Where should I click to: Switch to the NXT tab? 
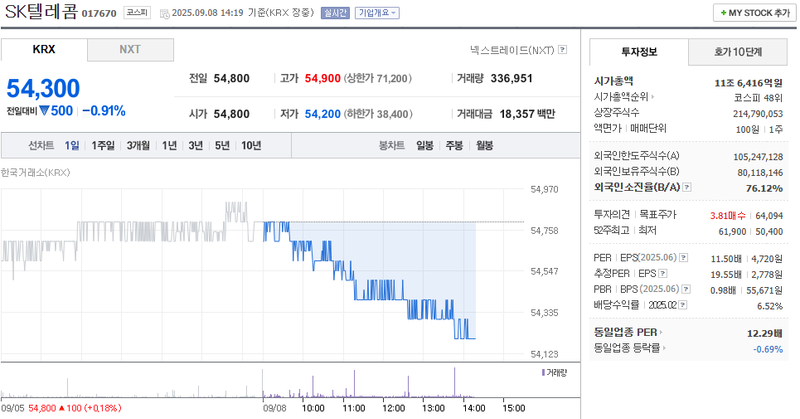130,50
